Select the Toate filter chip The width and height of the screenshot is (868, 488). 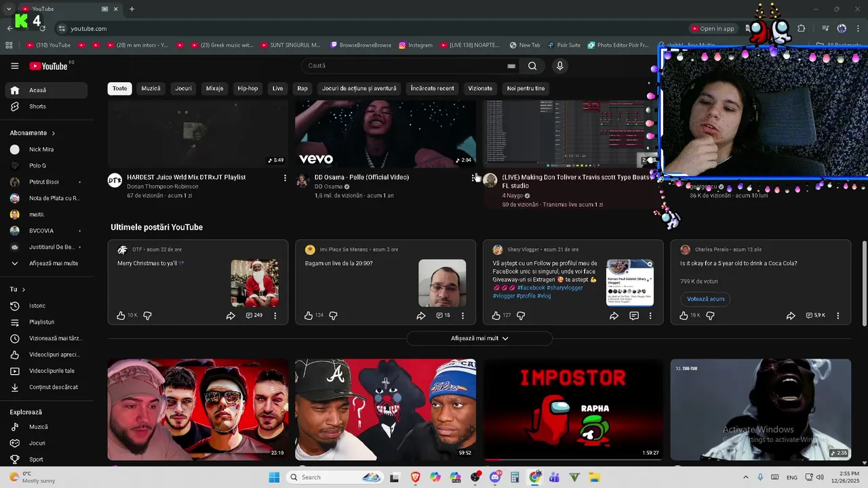[x=119, y=88]
